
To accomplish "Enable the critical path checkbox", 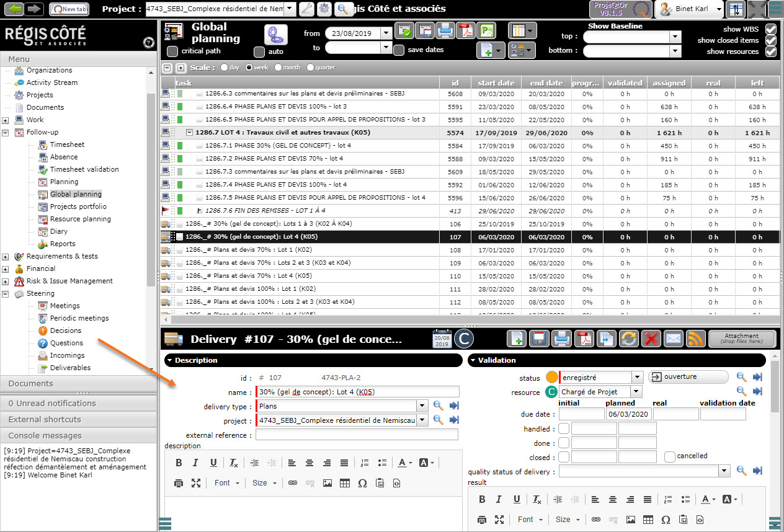I will point(172,51).
